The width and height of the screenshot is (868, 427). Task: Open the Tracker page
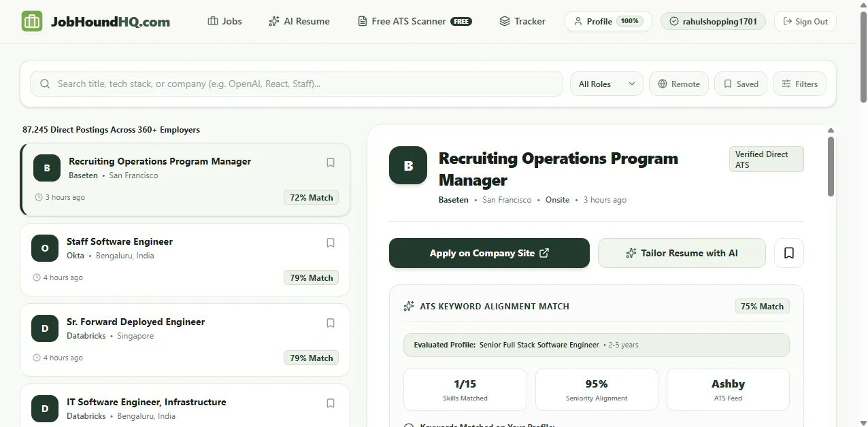pyautogui.click(x=522, y=21)
